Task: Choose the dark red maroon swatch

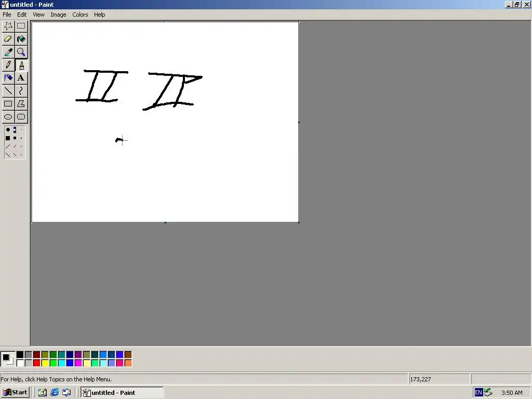Action: (x=37, y=355)
